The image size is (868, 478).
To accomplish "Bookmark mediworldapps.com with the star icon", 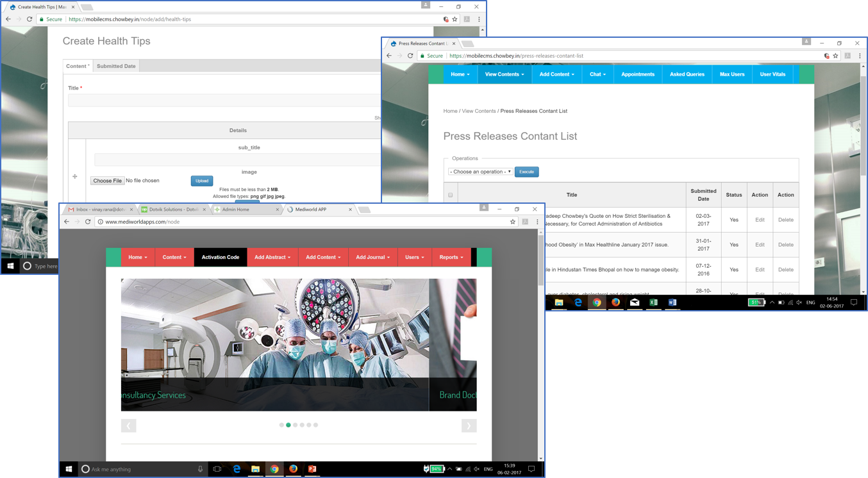I will pos(513,222).
